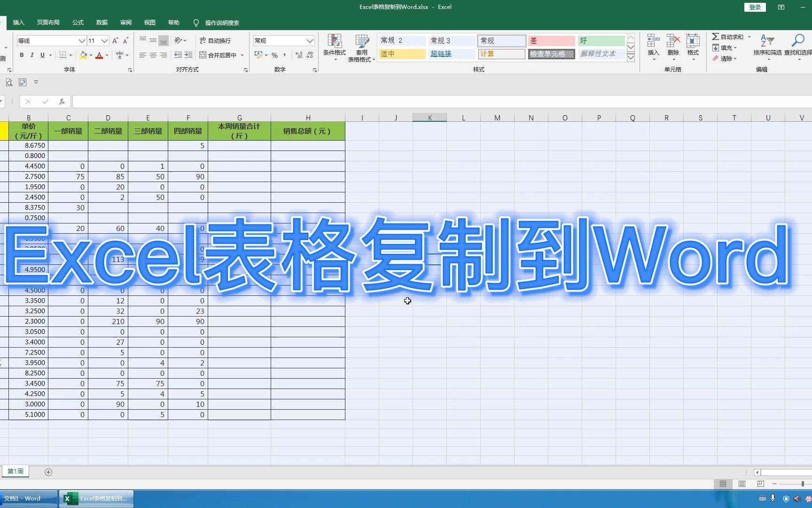Image resolution: width=812 pixels, height=508 pixels.
Task: Click 自动换行 wrap text button
Action: (215, 41)
